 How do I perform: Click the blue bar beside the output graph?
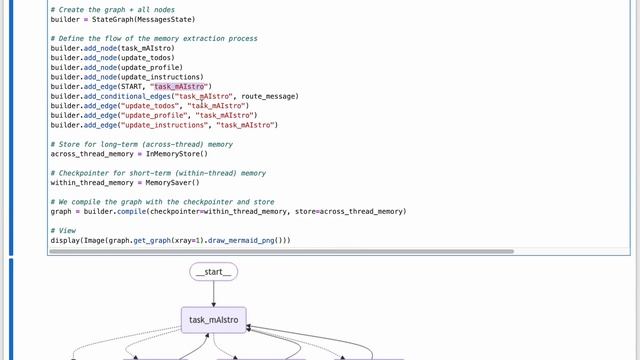point(11,309)
